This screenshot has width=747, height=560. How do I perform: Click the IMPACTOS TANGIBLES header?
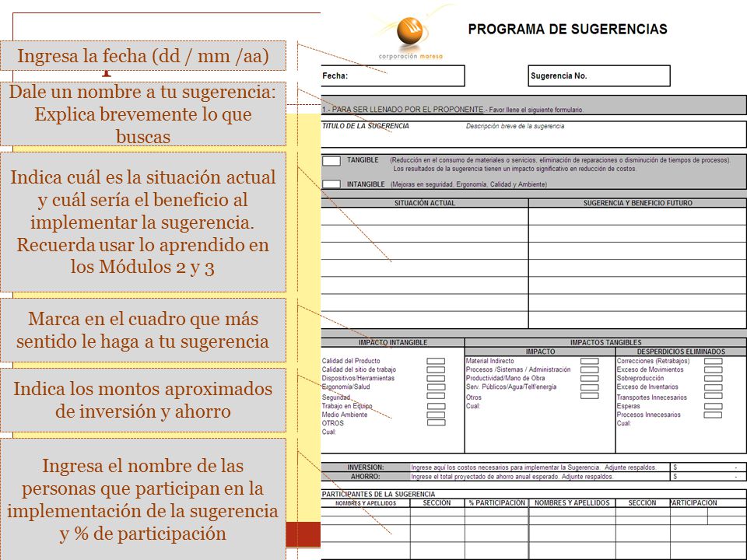pos(605,342)
